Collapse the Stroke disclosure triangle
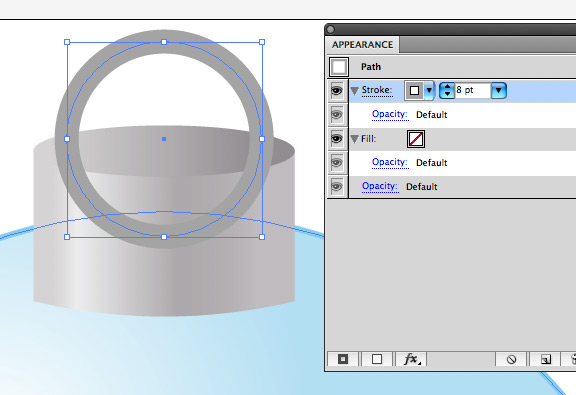This screenshot has width=576, height=395. coord(354,90)
